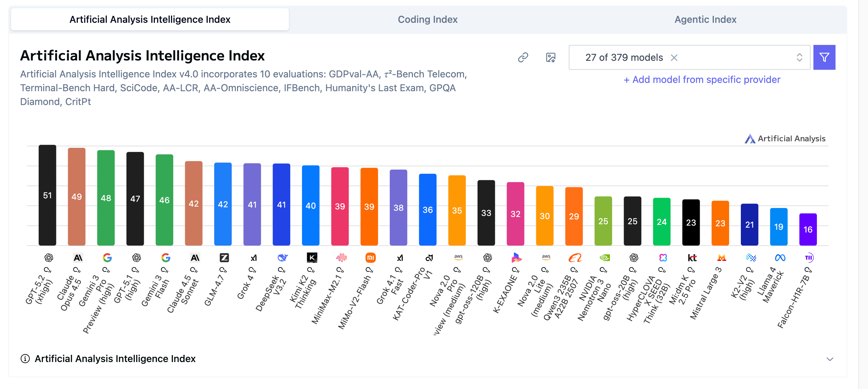The width and height of the screenshot is (868, 389).
Task: Click Add model from specific provider link
Action: [702, 80]
